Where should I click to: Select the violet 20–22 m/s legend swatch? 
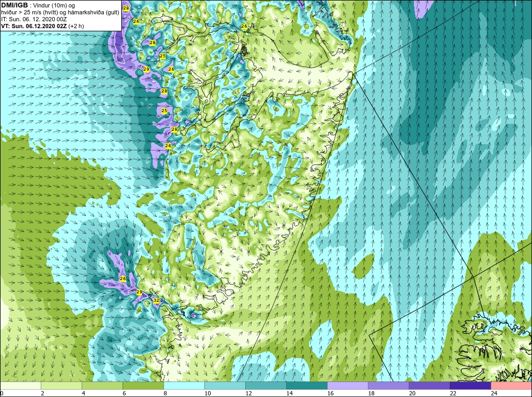point(429,386)
